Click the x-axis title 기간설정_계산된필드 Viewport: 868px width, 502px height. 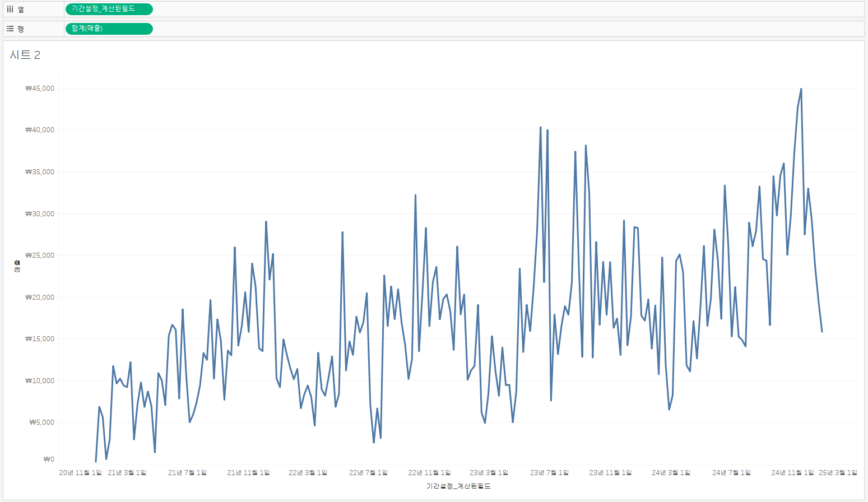click(458, 486)
